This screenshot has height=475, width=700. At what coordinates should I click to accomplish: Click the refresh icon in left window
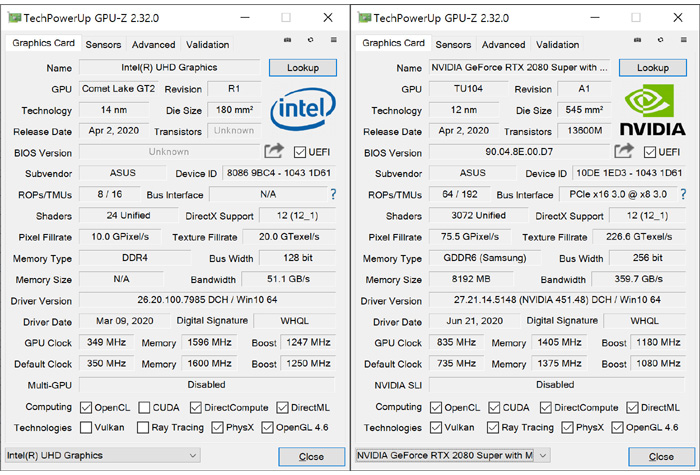tap(310, 41)
